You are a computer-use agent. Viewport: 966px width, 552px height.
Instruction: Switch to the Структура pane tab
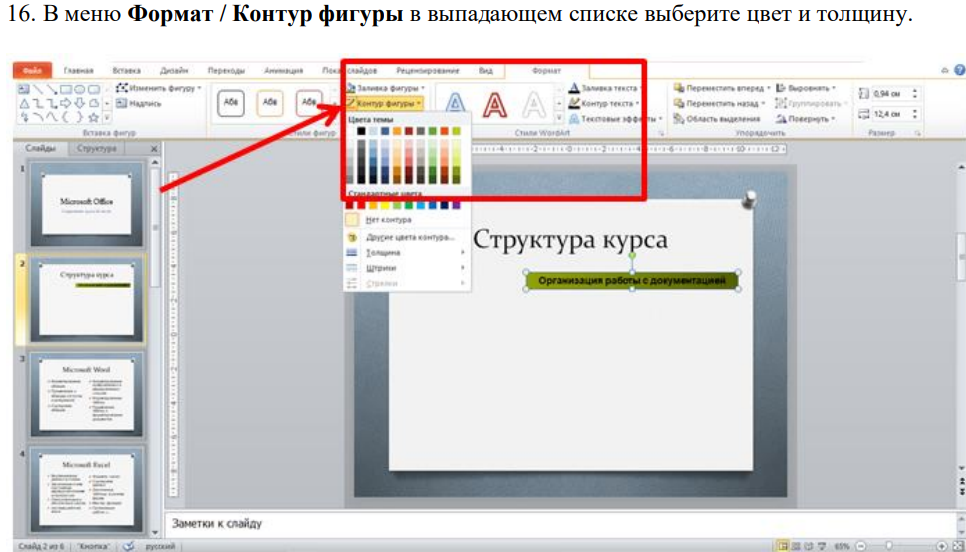pyautogui.click(x=96, y=148)
